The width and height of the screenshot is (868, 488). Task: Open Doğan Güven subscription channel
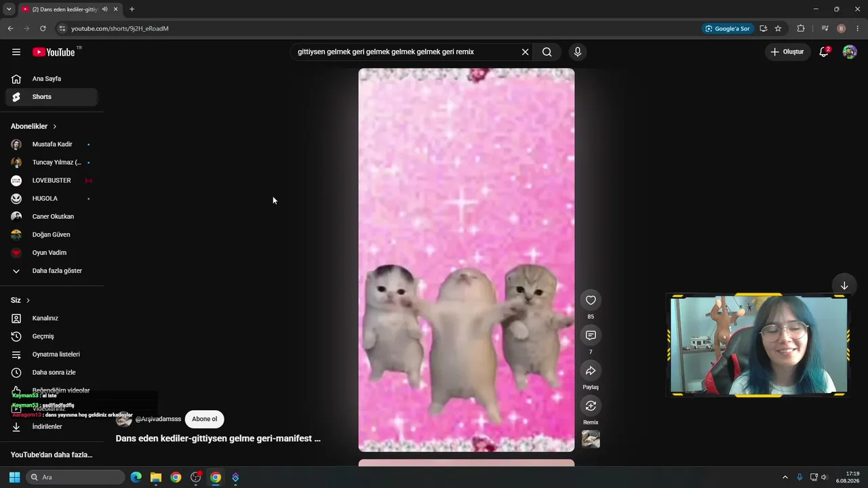(52, 235)
